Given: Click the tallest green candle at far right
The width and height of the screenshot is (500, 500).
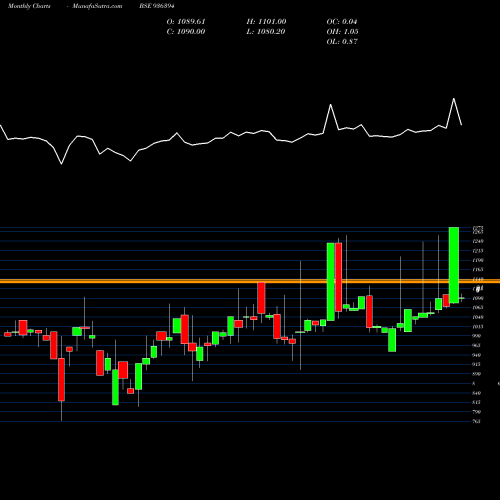Looking at the screenshot, I should [x=454, y=265].
